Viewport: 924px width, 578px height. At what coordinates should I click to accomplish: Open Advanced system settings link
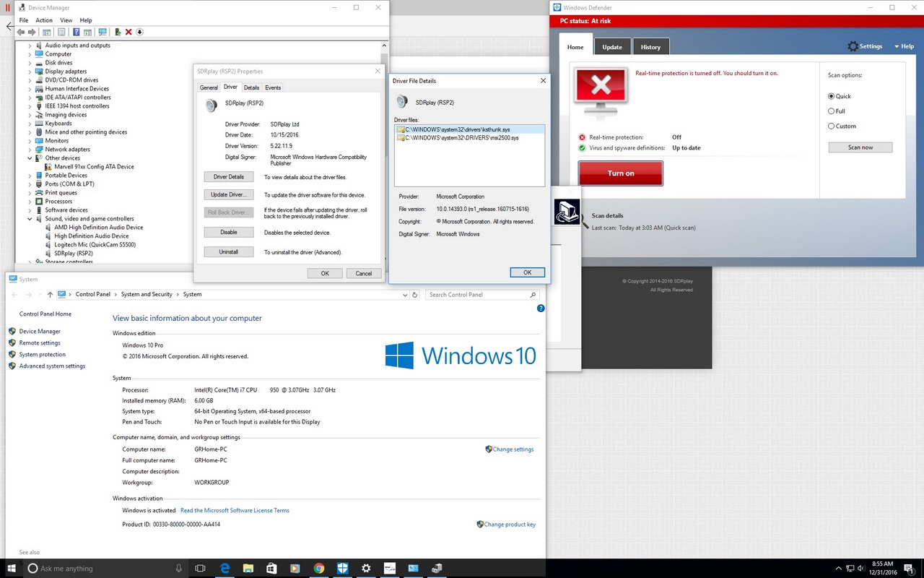pyautogui.click(x=52, y=366)
